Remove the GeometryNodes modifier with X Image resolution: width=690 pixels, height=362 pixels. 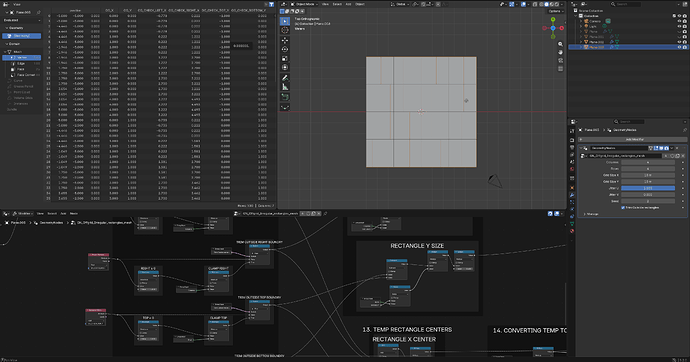click(x=677, y=148)
